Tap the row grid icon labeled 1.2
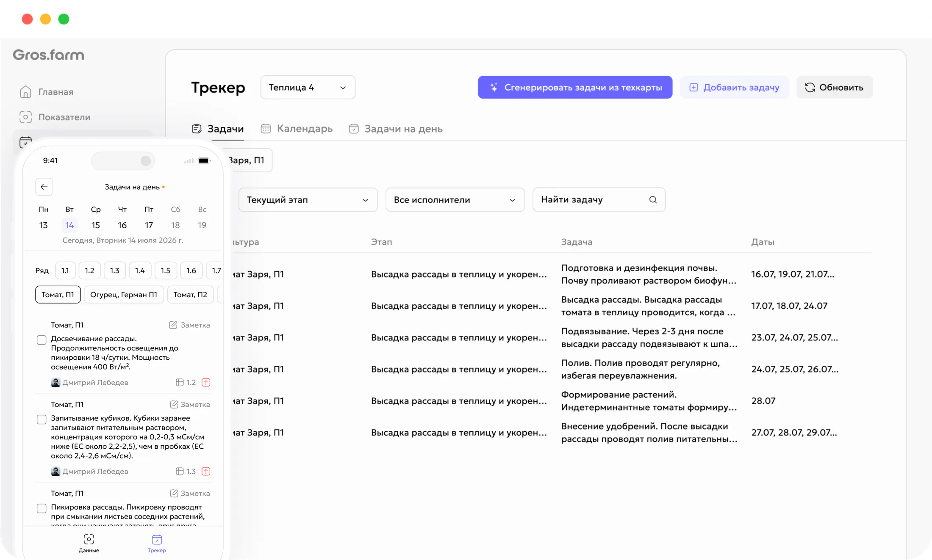The height and width of the screenshot is (560, 932). (180, 382)
